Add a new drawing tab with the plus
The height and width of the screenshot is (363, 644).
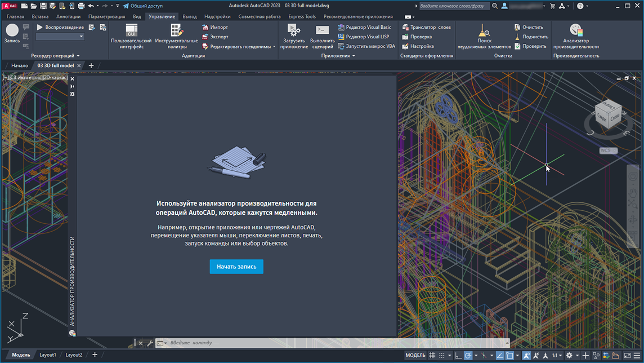pos(91,65)
